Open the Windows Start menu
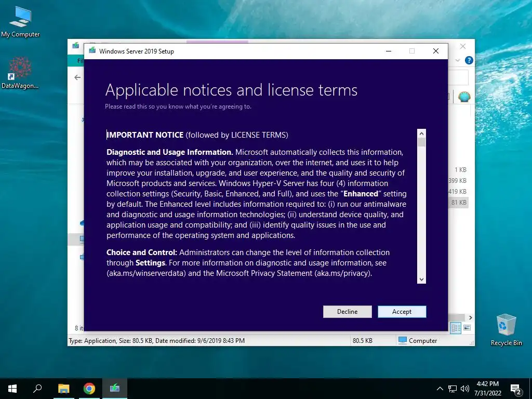 (12, 389)
